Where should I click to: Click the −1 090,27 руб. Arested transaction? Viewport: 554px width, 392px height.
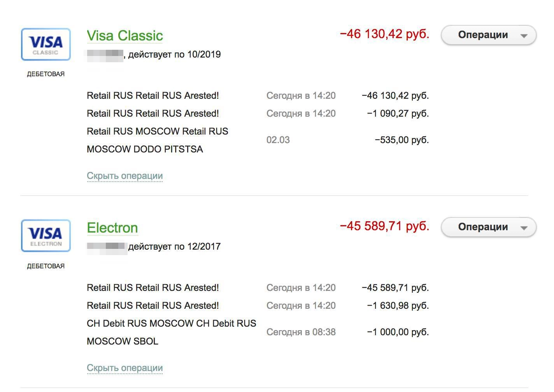pos(153,114)
